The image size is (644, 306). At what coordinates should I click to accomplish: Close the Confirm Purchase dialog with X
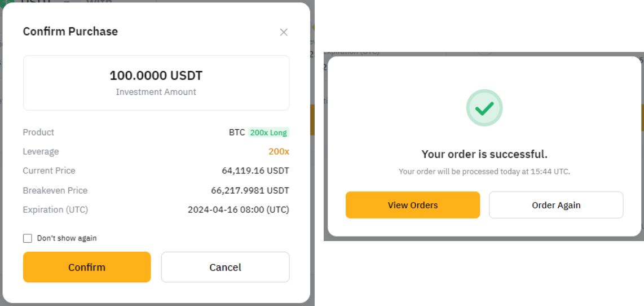click(x=284, y=32)
